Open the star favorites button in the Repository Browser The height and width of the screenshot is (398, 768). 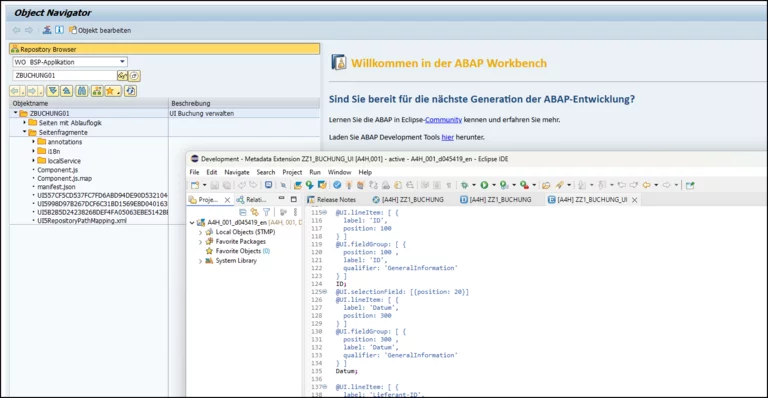coord(113,91)
